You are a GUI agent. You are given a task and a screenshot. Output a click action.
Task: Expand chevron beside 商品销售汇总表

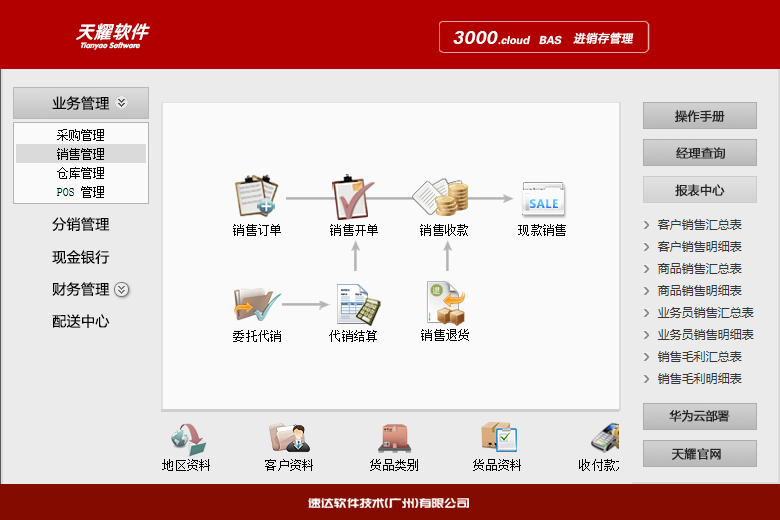[x=646, y=269]
